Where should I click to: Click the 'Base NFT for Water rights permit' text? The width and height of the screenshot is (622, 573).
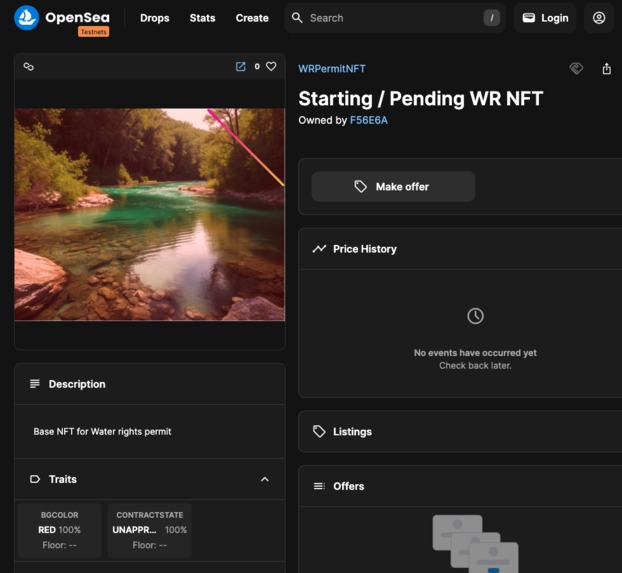pos(102,431)
